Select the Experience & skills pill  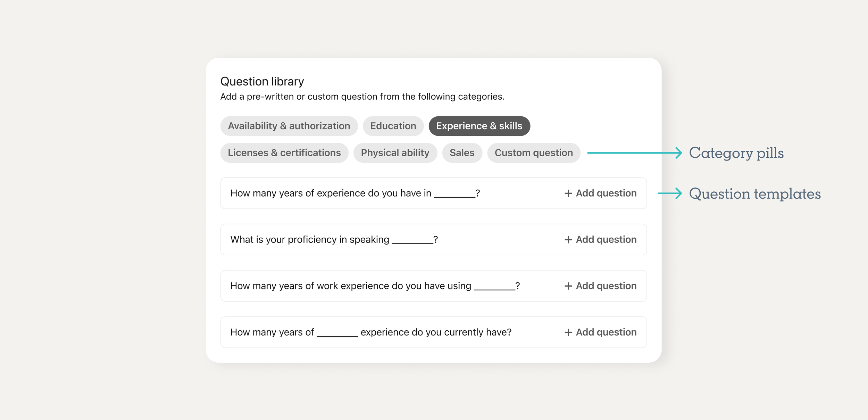click(479, 126)
